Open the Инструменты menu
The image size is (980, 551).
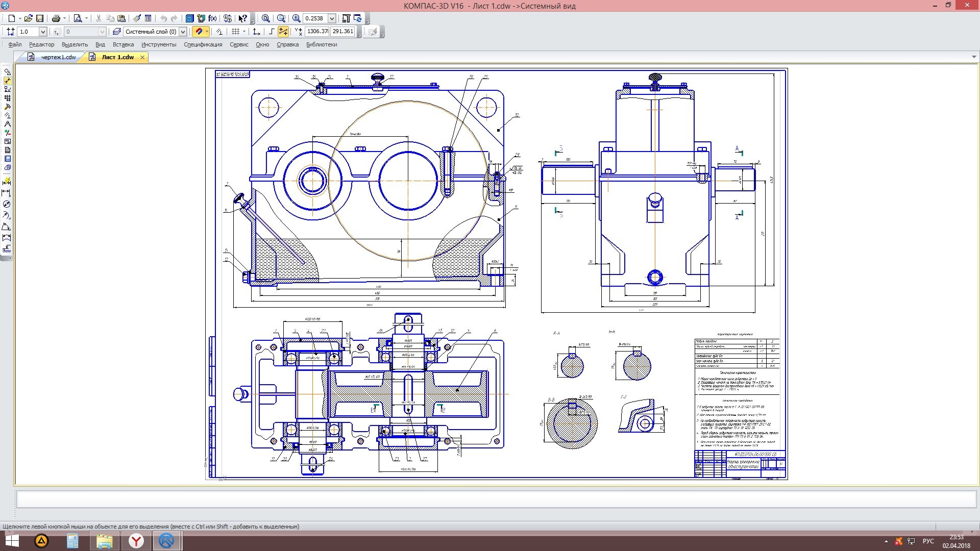tap(159, 44)
